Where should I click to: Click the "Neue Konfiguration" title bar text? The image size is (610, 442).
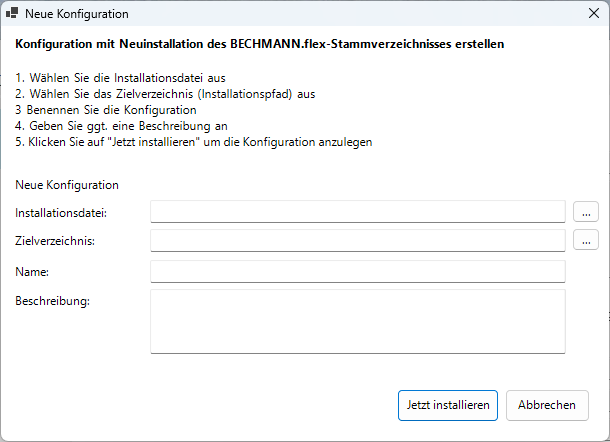(x=76, y=15)
